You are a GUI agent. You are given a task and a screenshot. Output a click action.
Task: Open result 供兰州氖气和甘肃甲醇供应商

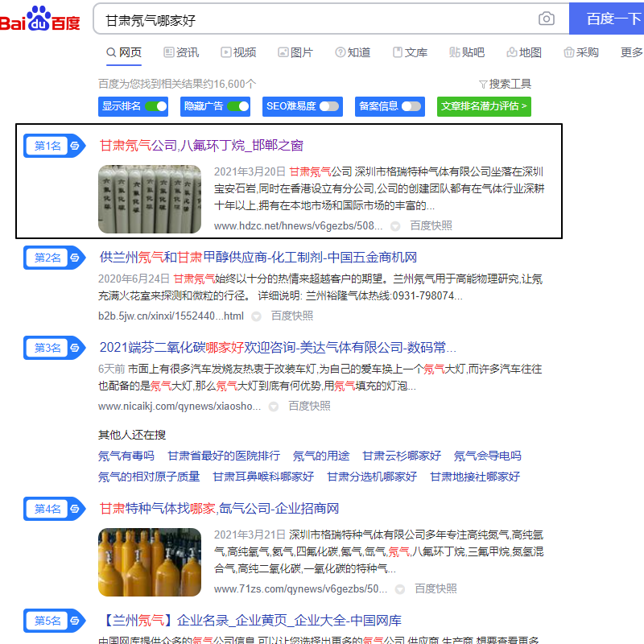pyautogui.click(x=258, y=258)
